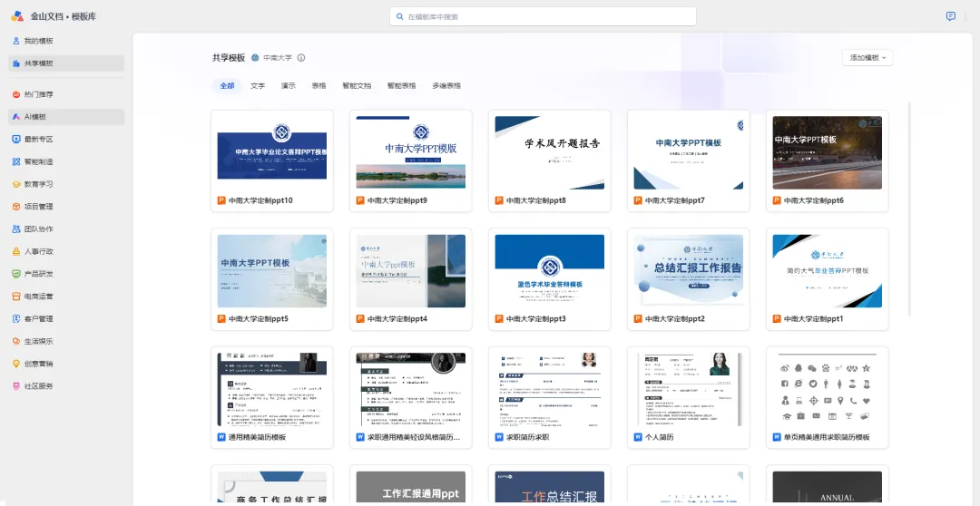Screen dimensions: 980x506
Task: Click the search magnifier icon
Action: (400, 17)
